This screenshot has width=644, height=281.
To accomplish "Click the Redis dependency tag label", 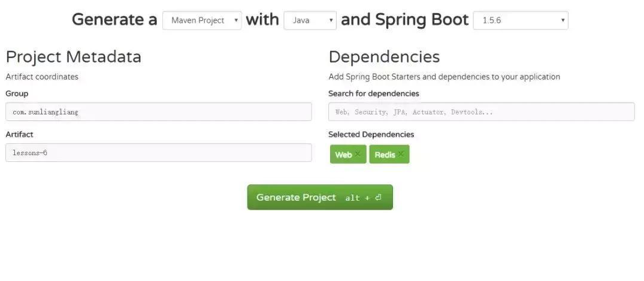I will click(384, 155).
